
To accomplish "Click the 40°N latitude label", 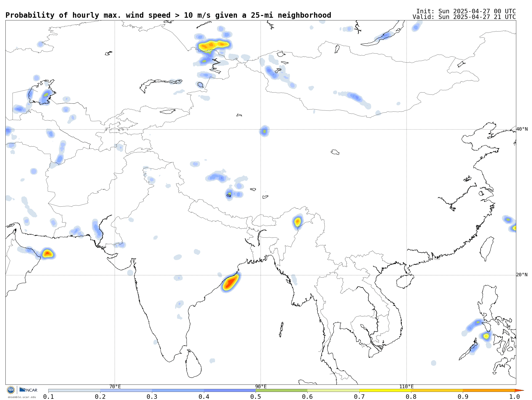I will point(522,129).
